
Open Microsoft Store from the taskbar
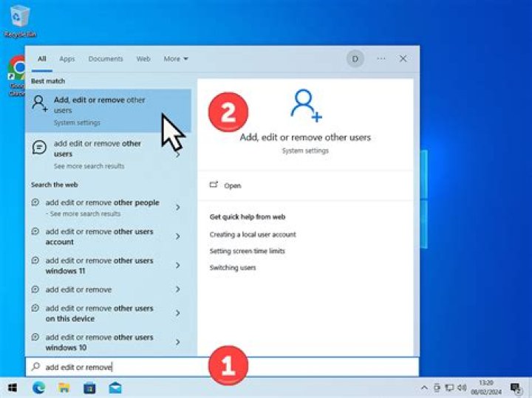coord(89,388)
